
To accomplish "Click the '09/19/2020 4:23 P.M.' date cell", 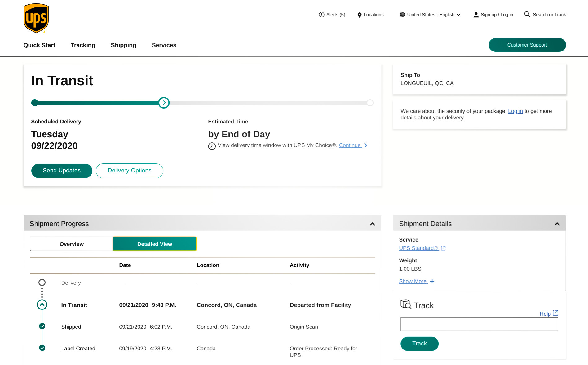I will coord(146,349).
